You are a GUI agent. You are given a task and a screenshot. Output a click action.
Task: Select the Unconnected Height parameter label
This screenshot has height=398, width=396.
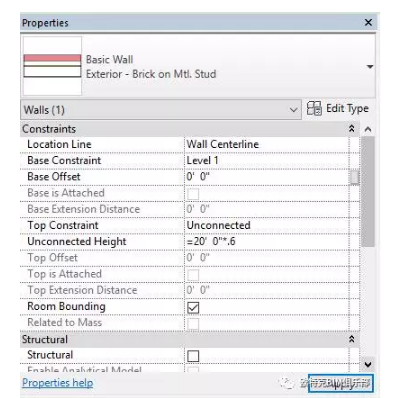point(77,242)
